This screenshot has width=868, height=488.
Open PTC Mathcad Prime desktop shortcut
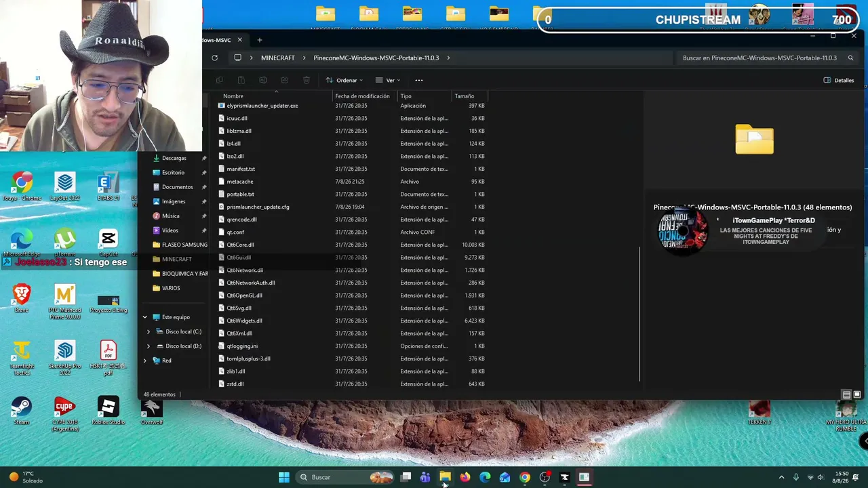coord(65,302)
